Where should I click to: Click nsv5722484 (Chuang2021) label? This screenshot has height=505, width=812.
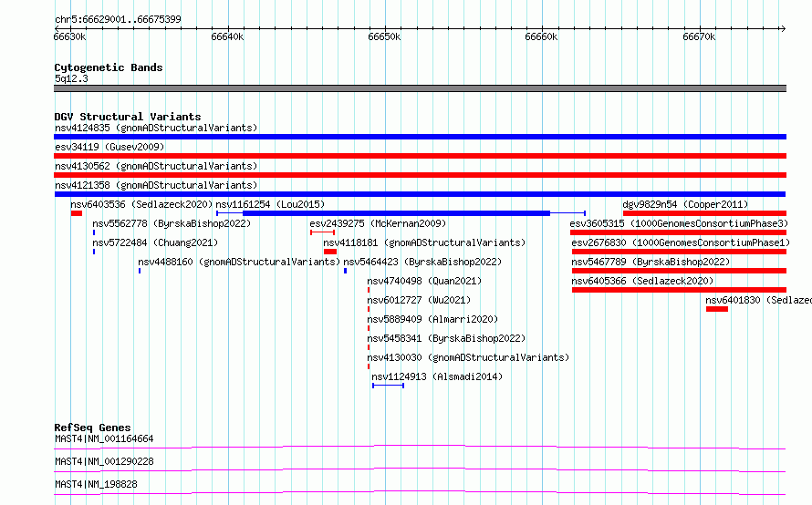[x=155, y=242]
